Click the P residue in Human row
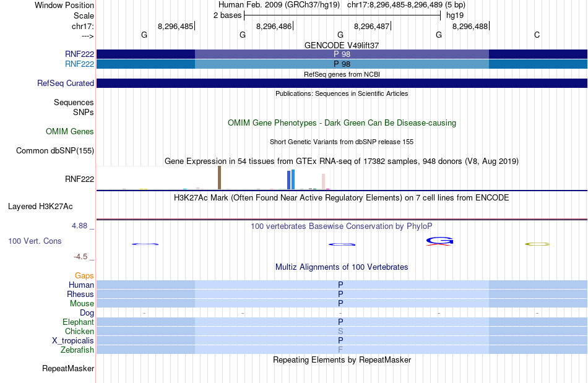The height and width of the screenshot is (383, 588). (340, 285)
